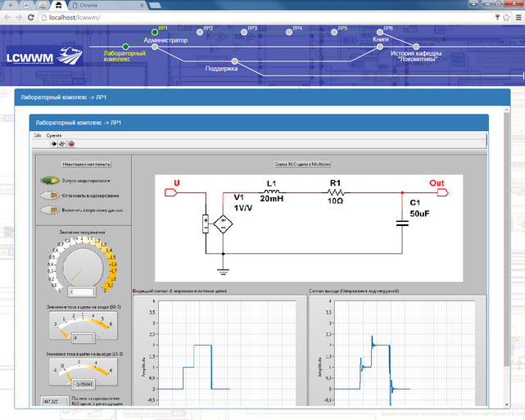Viewport: 525px width, 420px height.
Task: Click the Run arrow icon in LabVIEW toolbar
Action: 54,143
